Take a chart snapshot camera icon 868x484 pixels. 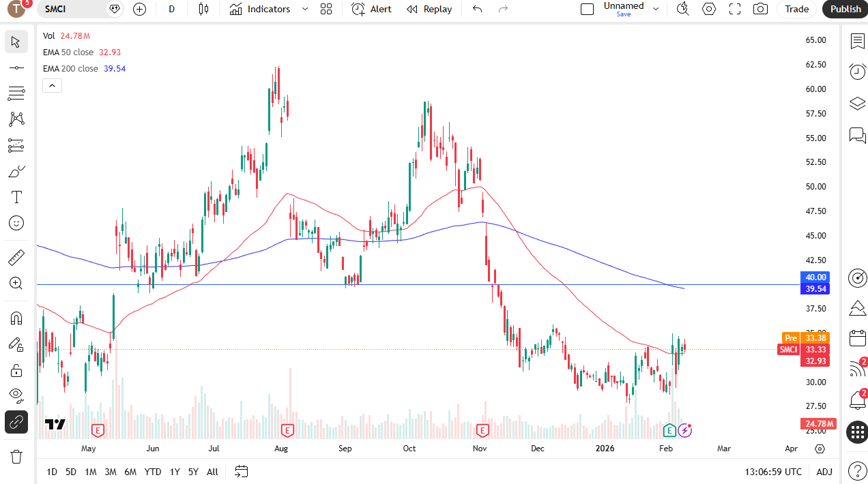pyautogui.click(x=760, y=9)
